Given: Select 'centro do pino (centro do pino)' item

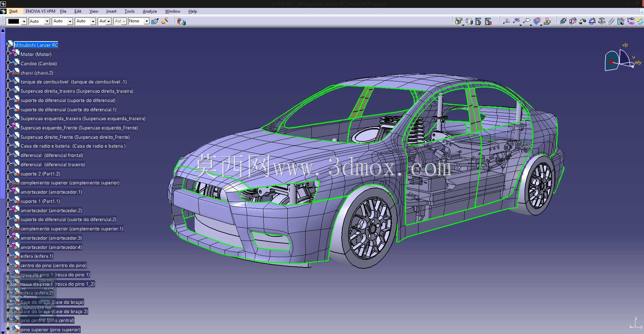Looking at the screenshot, I should pyautogui.click(x=54, y=265).
